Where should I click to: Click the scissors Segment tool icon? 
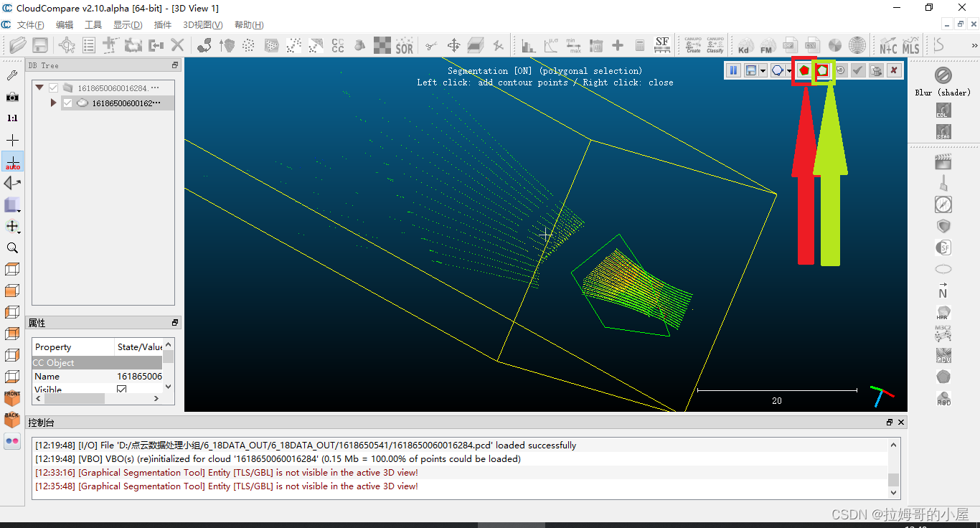[431, 45]
